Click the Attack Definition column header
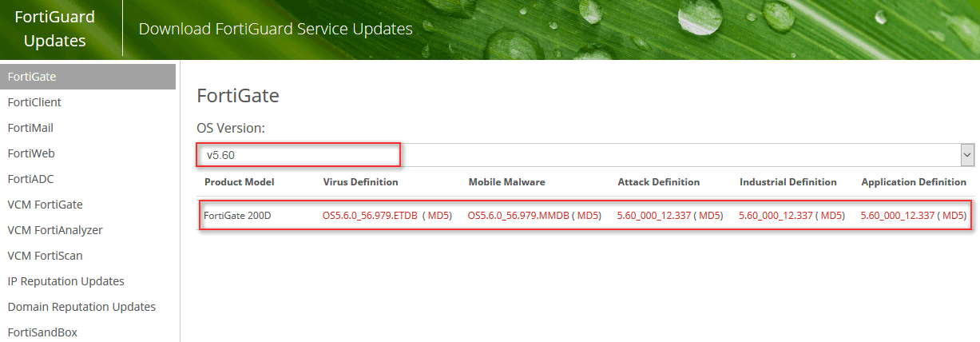Screen dimensions: 980x342 659,182
